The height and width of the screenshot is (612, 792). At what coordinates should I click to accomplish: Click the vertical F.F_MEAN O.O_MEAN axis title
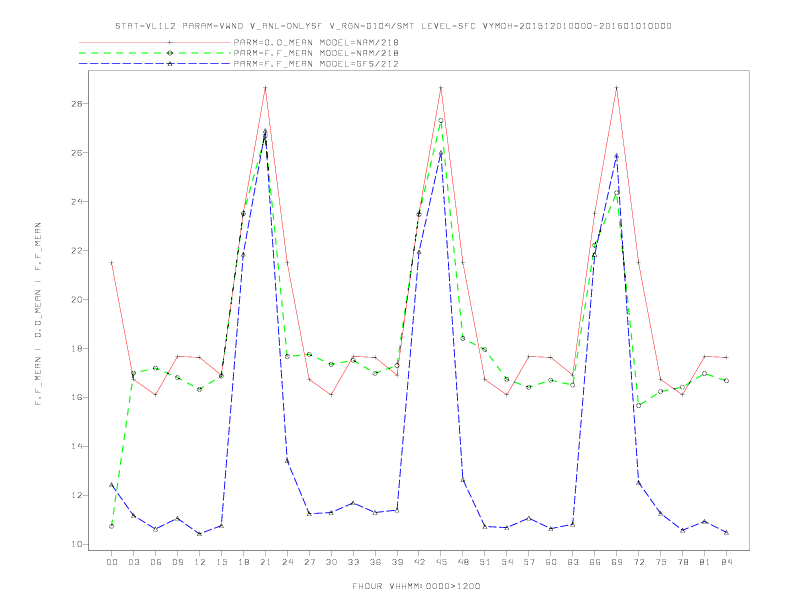coord(38,314)
